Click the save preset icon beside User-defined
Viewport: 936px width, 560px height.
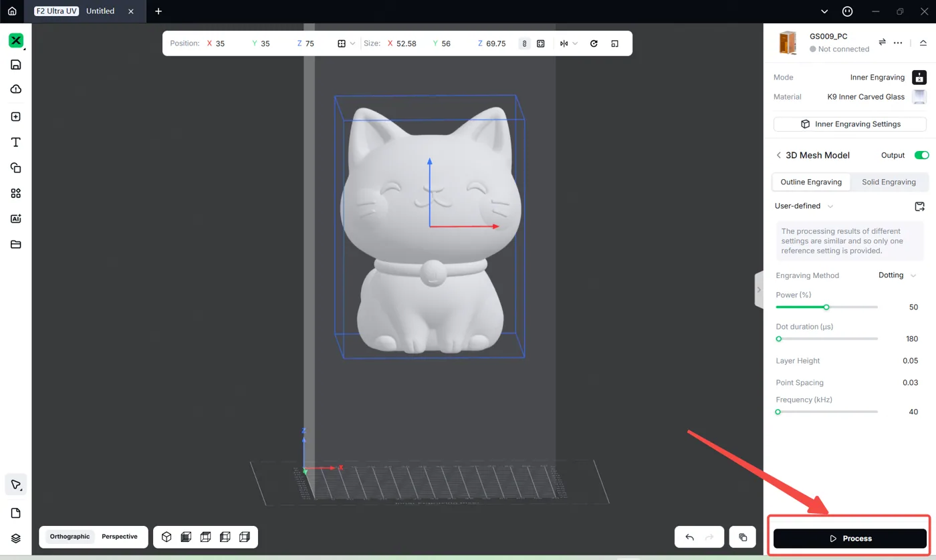(919, 206)
